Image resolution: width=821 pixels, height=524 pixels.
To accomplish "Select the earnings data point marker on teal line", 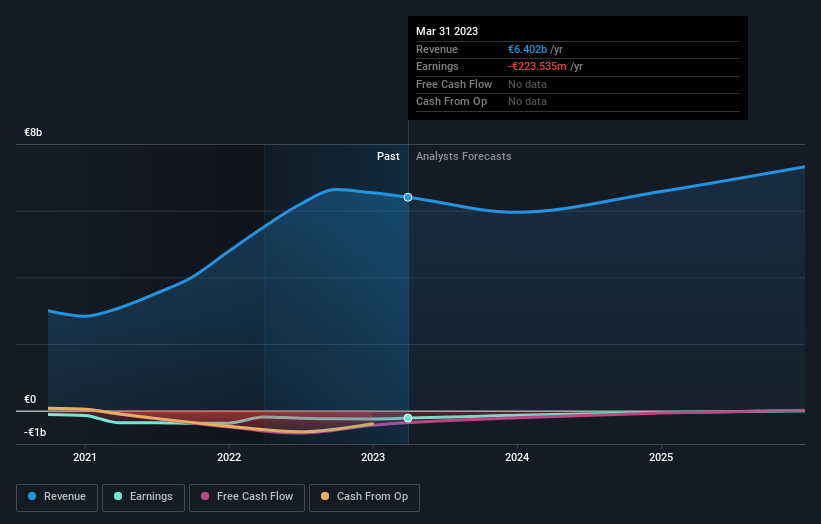I will pos(408,418).
